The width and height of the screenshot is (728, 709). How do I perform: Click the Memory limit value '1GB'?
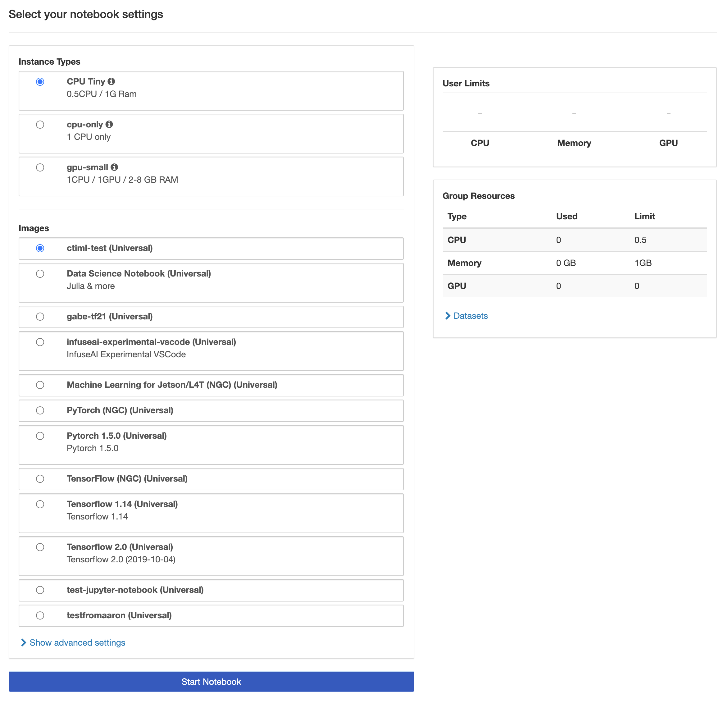pyautogui.click(x=643, y=263)
